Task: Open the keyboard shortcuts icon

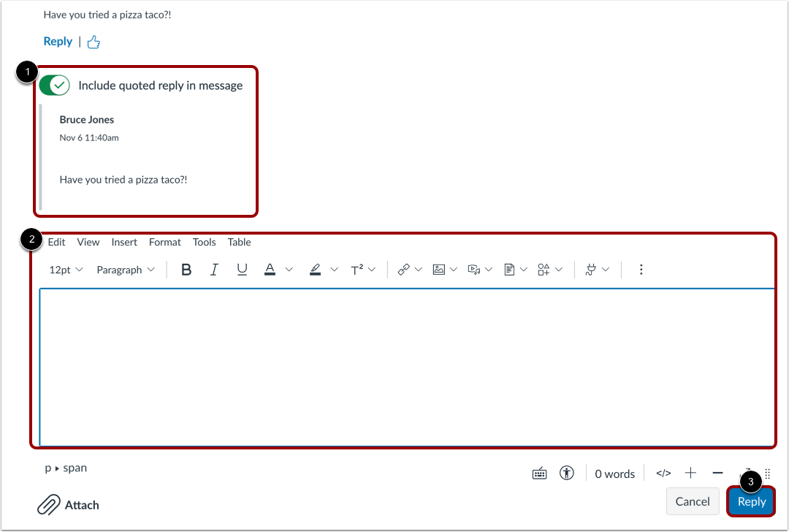Action: point(539,473)
